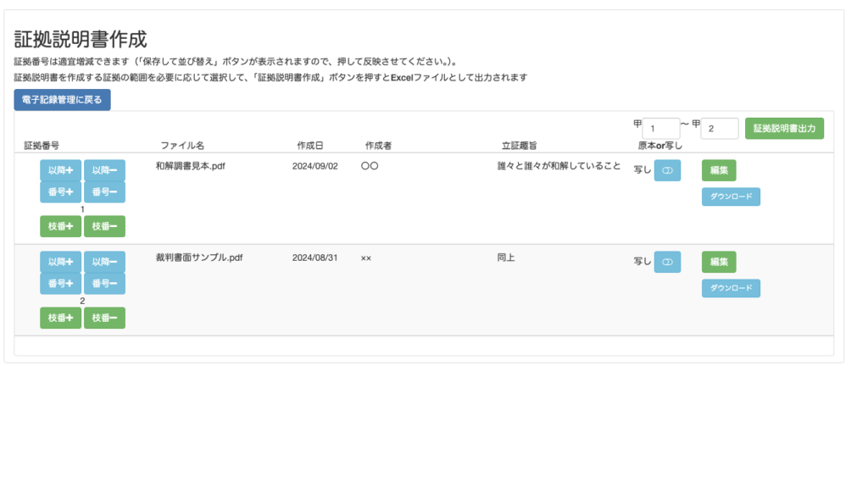Viewport: 868px width, 482px height.
Task: Remove 枝番− from evidence number 2
Action: [x=104, y=318]
